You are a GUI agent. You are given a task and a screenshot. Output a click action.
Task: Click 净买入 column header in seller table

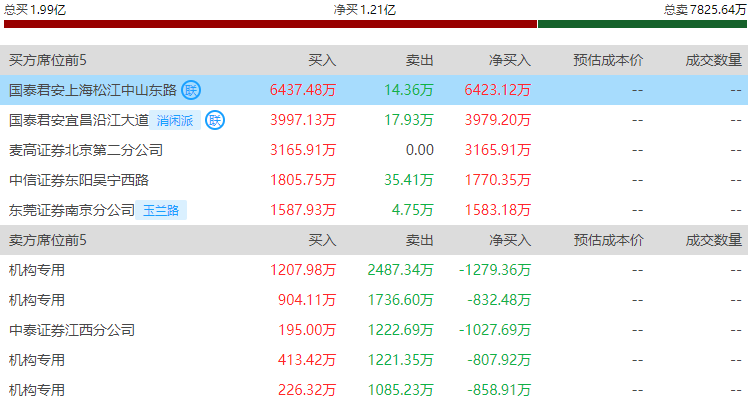[x=509, y=240]
